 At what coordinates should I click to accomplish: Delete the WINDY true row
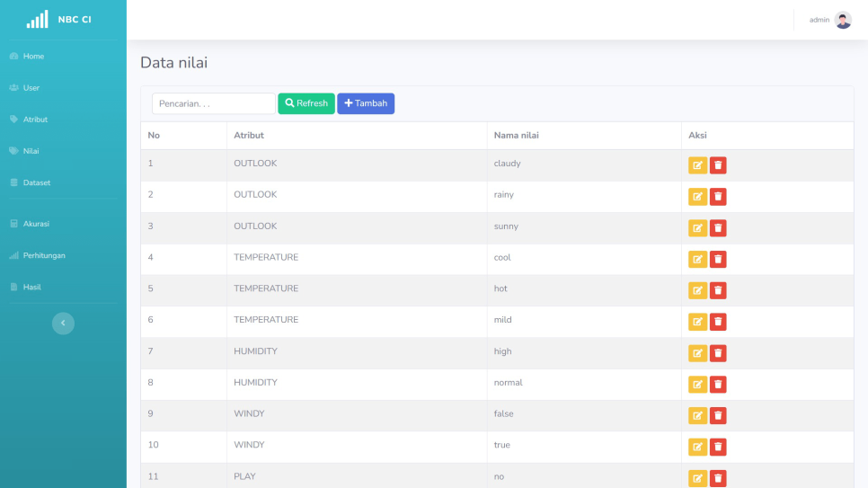pos(718,447)
